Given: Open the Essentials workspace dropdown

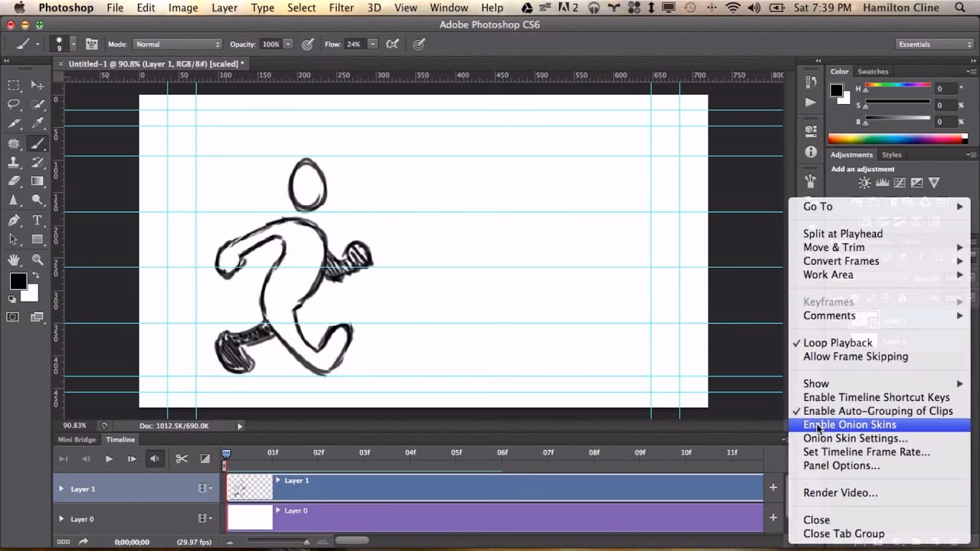Looking at the screenshot, I should point(934,44).
